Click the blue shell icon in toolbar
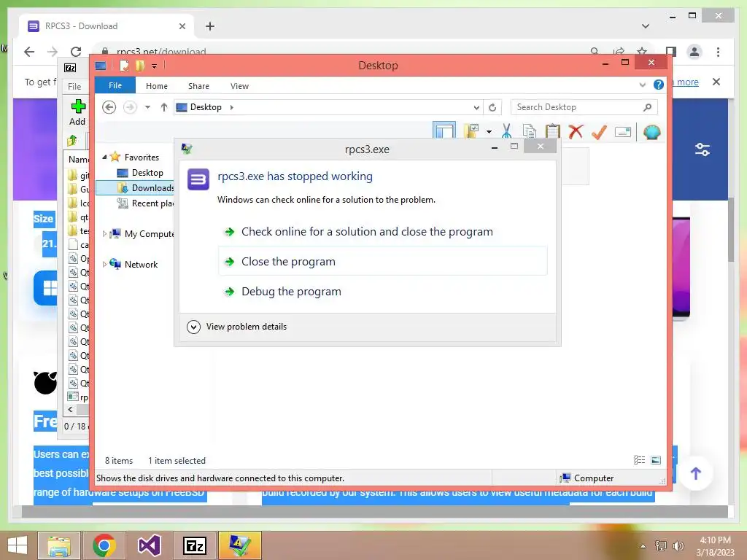Image resolution: width=747 pixels, height=560 pixels. coord(651,132)
